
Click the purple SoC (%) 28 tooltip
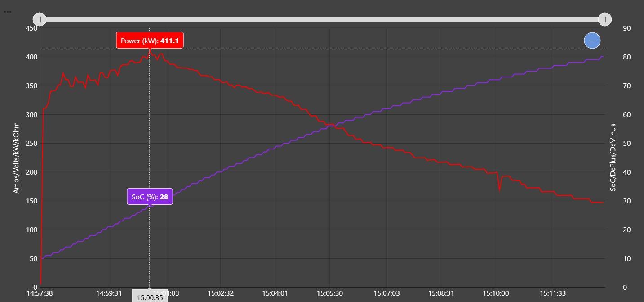(x=150, y=197)
